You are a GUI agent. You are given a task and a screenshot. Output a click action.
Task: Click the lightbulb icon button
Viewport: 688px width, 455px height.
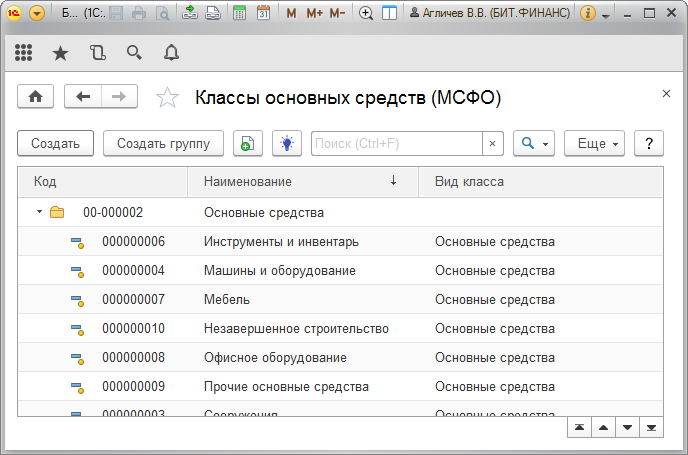(x=287, y=143)
